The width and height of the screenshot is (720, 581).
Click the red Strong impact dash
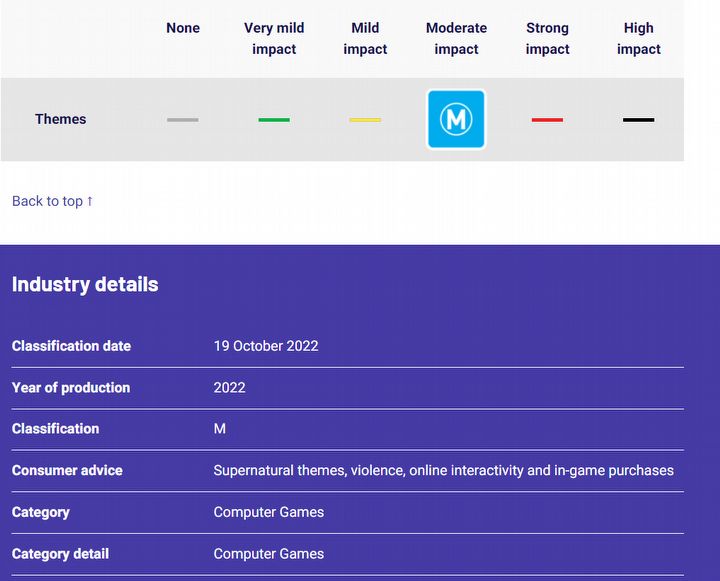(x=547, y=120)
